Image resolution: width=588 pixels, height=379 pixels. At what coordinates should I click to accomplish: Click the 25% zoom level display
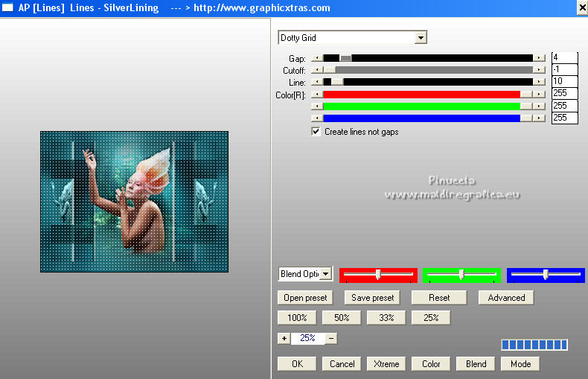pos(307,338)
